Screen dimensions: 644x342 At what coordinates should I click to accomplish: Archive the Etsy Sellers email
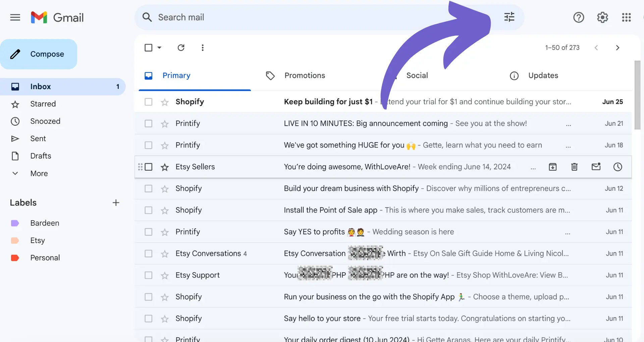pyautogui.click(x=552, y=167)
